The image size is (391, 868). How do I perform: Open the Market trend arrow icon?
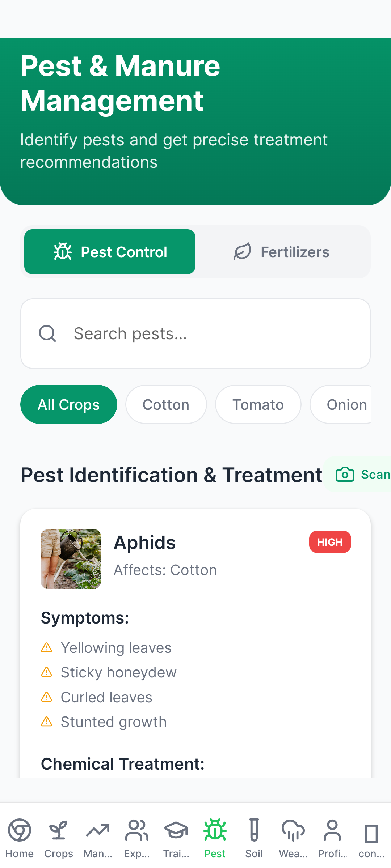click(x=98, y=830)
